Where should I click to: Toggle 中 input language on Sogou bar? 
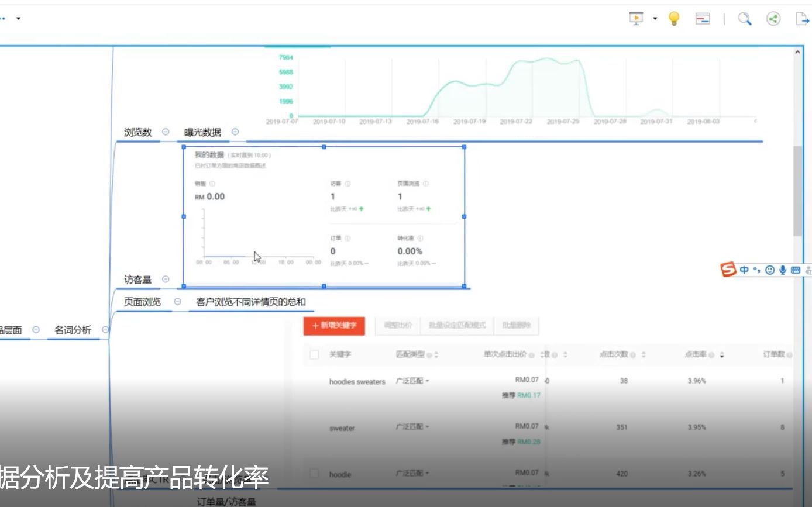click(744, 270)
